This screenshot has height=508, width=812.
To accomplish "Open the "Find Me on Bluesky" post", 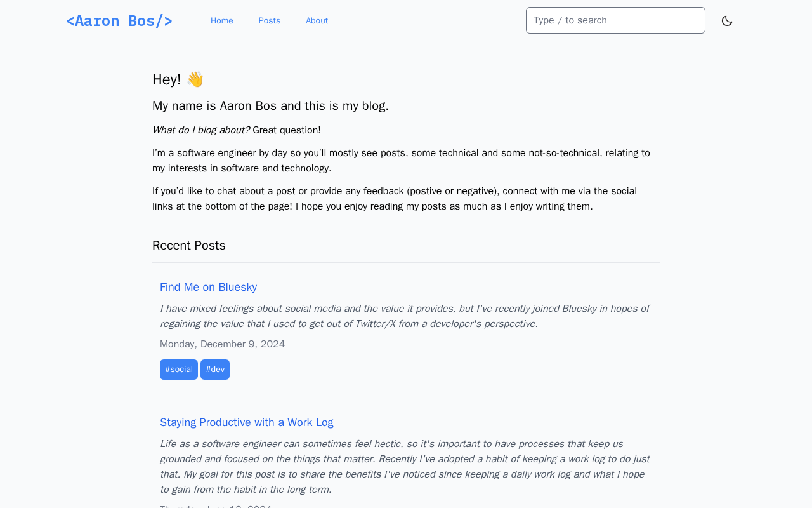I will pyautogui.click(x=208, y=287).
